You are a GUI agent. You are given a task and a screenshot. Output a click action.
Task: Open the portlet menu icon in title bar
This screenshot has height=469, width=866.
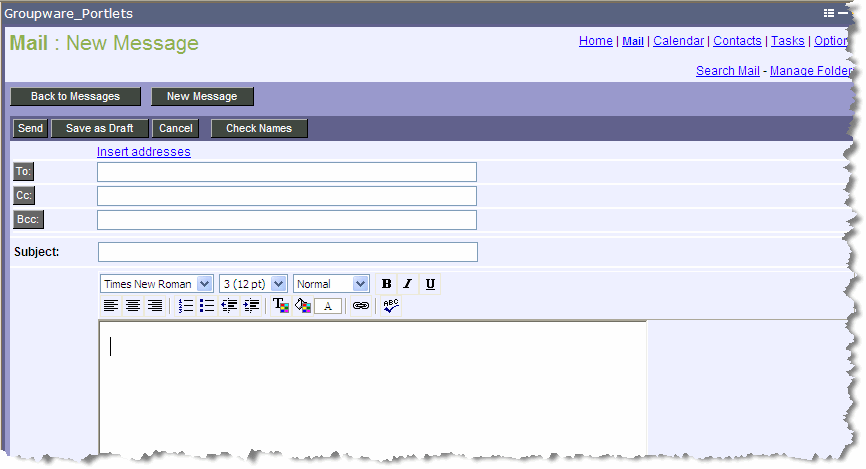pos(829,13)
